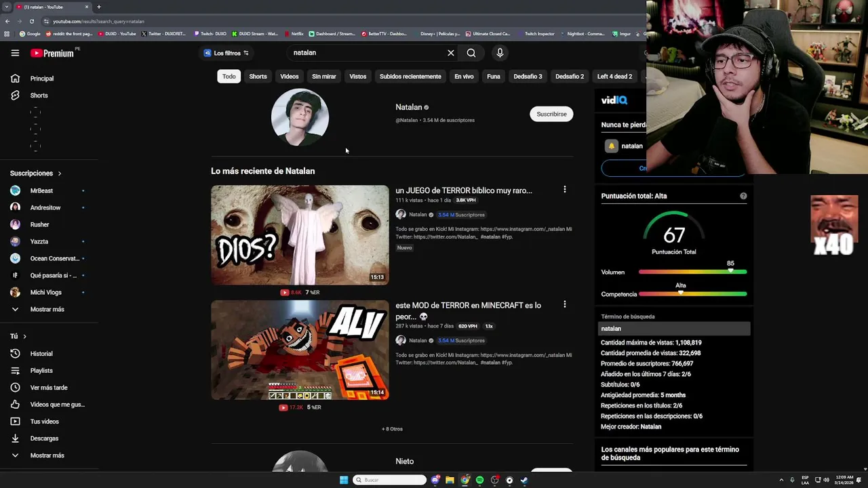The height and width of the screenshot is (488, 868).
Task: Open the Netflix bookmark
Action: (x=294, y=33)
